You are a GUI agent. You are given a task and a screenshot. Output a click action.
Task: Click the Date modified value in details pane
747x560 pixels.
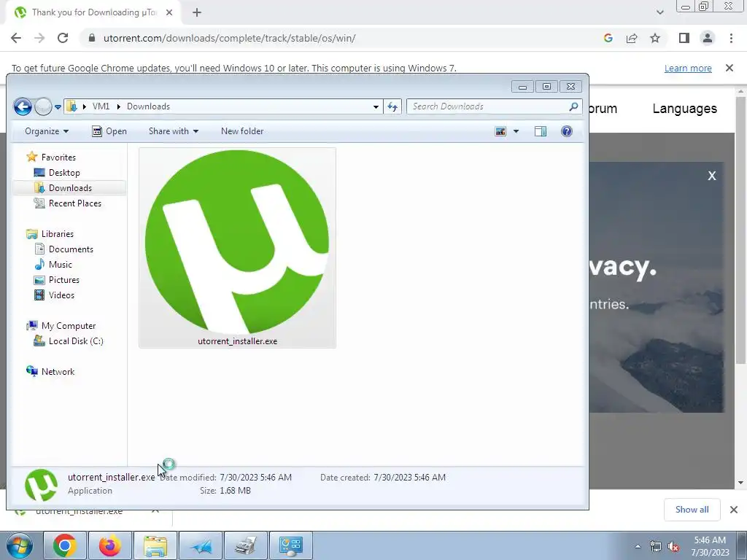pyautogui.click(x=255, y=478)
